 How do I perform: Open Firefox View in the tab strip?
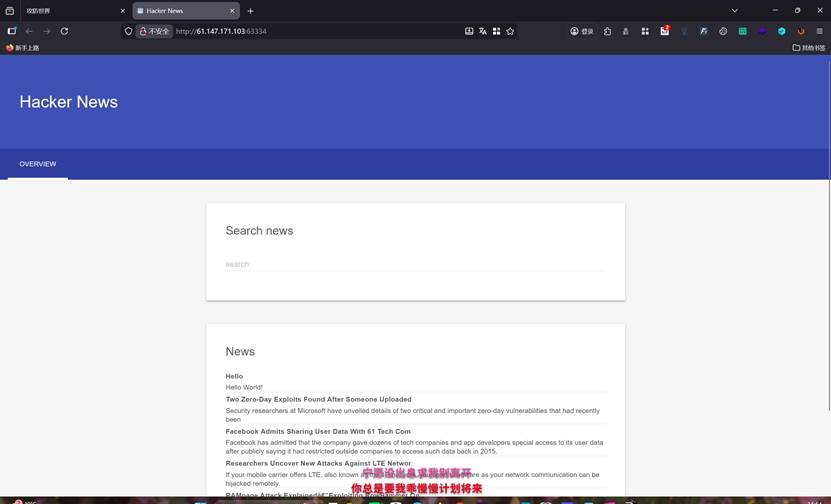10,11
